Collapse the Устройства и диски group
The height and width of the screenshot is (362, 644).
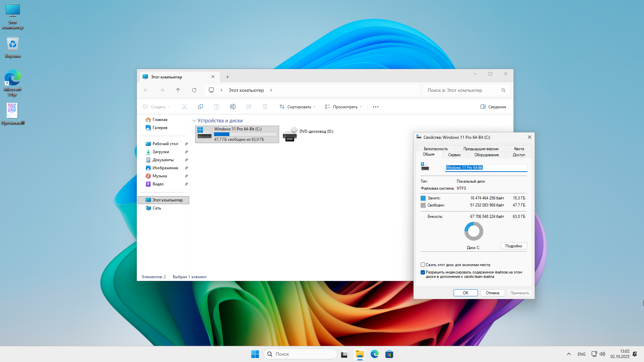pyautogui.click(x=194, y=121)
